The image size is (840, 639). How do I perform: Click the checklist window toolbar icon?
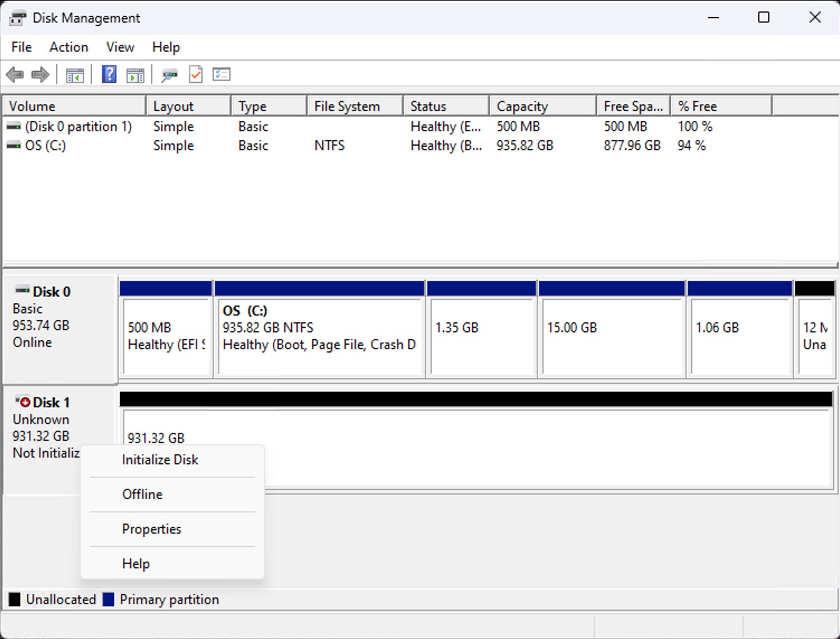[x=221, y=74]
